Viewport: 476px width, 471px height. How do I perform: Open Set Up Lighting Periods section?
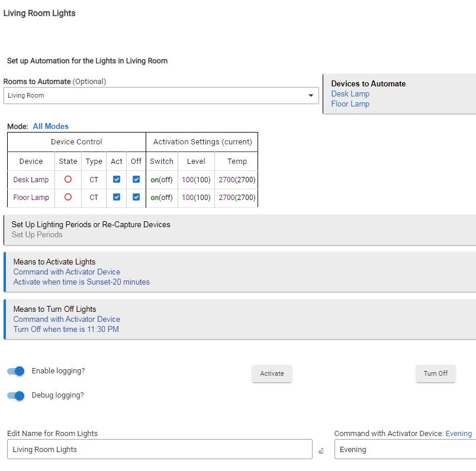click(239, 230)
